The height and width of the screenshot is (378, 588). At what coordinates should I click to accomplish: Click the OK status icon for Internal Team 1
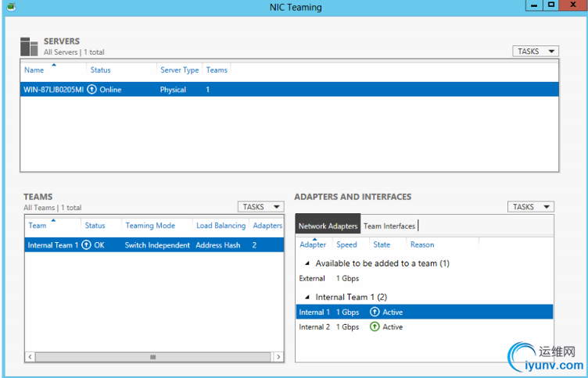pos(86,245)
